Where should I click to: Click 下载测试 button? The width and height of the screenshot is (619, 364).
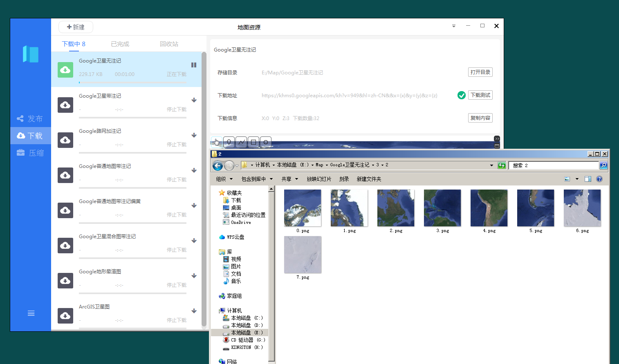pyautogui.click(x=480, y=95)
